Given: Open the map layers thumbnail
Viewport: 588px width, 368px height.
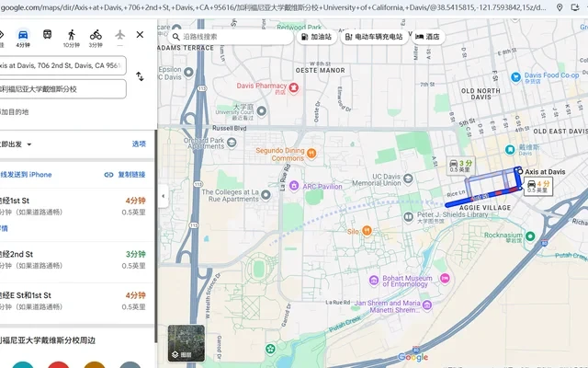Looking at the screenshot, I should [x=187, y=343].
